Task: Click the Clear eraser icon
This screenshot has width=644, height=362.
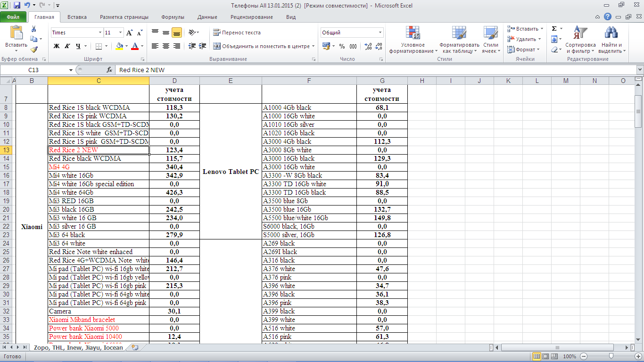Action: point(554,49)
